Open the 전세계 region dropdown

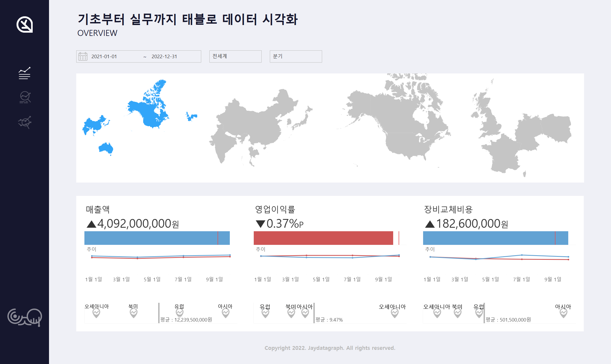pos(235,56)
